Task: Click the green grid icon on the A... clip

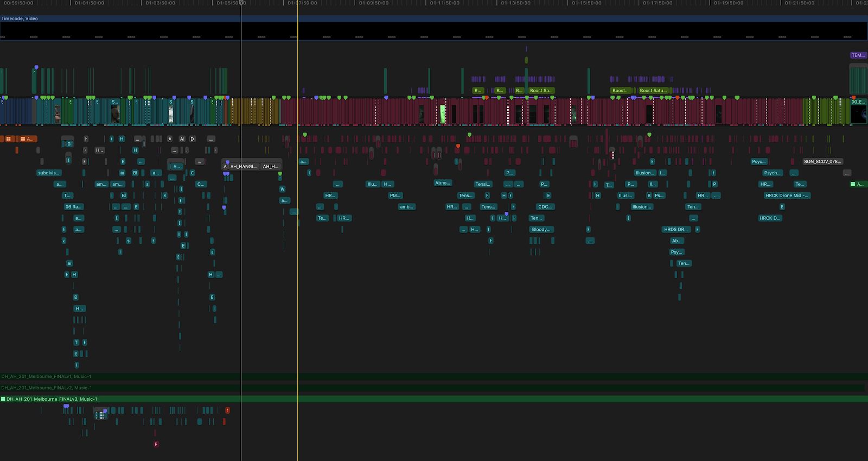Action: point(853,184)
